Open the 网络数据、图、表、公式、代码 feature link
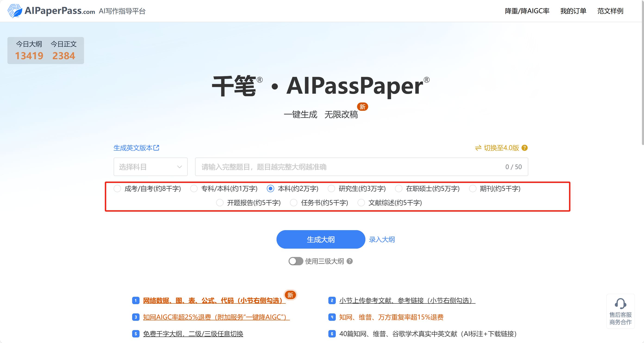This screenshot has height=343, width=644. [214, 300]
